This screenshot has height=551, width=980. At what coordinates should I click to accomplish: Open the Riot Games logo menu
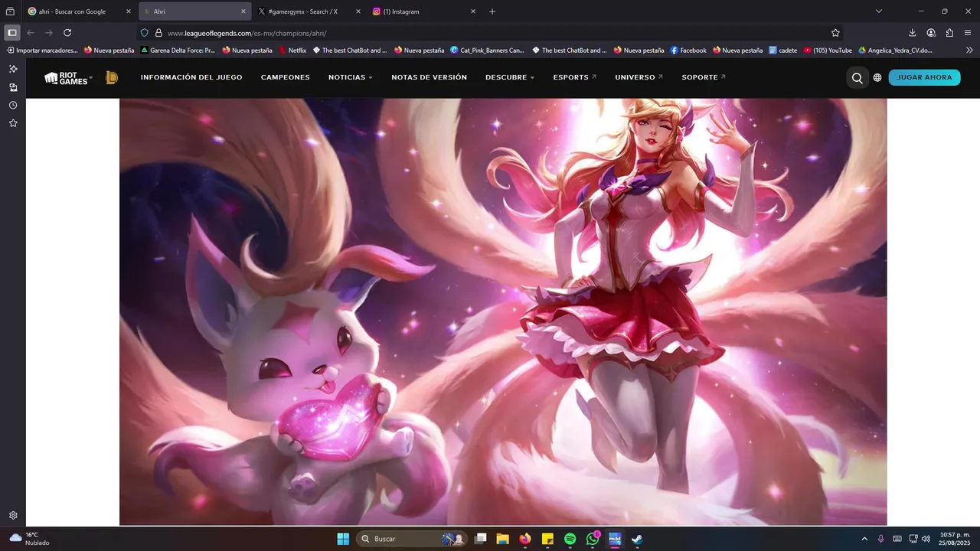[x=68, y=77]
